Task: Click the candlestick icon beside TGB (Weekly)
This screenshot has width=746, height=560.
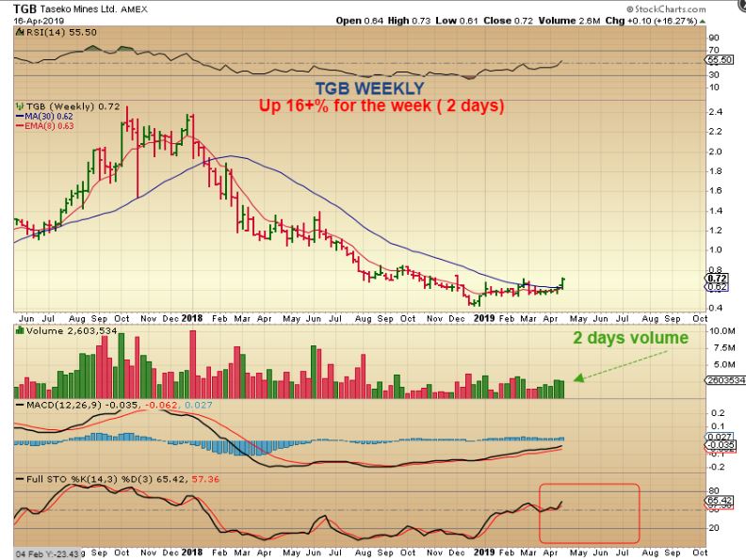Action: [20, 106]
